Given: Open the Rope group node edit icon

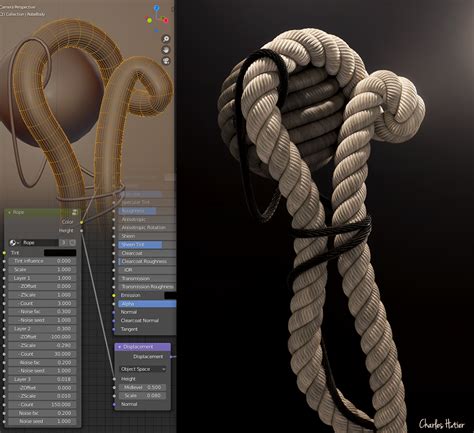Looking at the screenshot, I should pos(75,212).
